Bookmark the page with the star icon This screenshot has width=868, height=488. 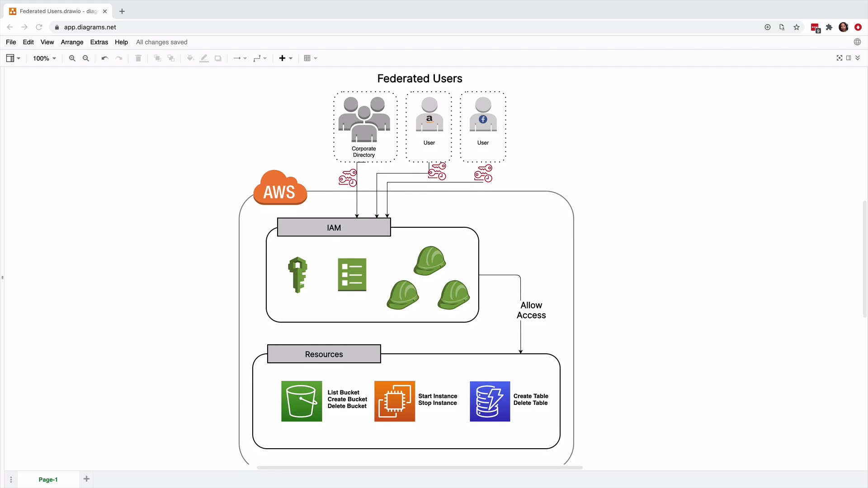(x=797, y=27)
